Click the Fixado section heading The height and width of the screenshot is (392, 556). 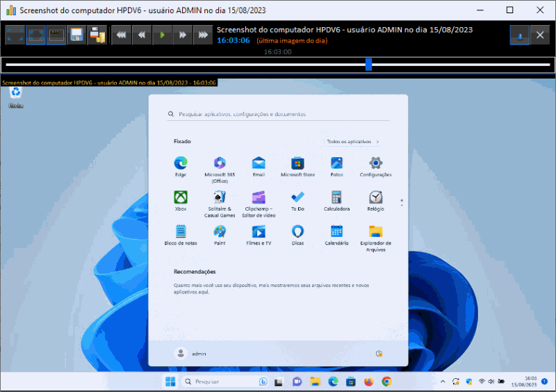[182, 141]
